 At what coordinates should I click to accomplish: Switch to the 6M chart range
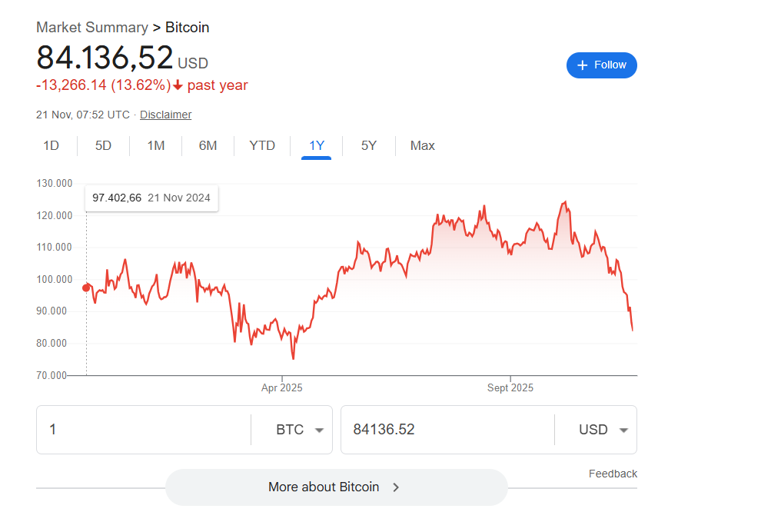click(x=208, y=146)
